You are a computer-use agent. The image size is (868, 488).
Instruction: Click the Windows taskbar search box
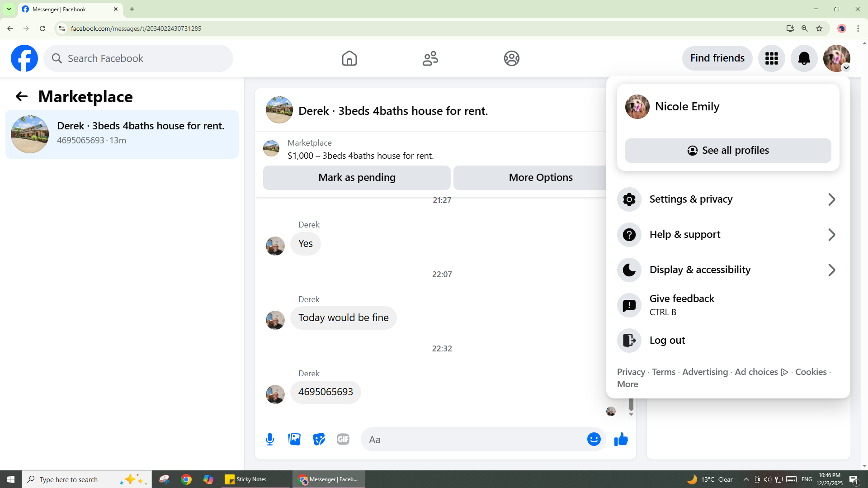tap(87, 479)
